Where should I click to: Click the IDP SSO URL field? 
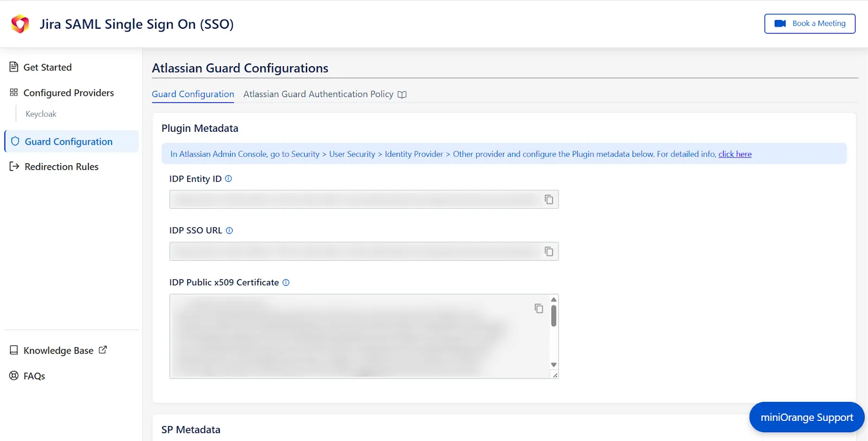(x=363, y=251)
